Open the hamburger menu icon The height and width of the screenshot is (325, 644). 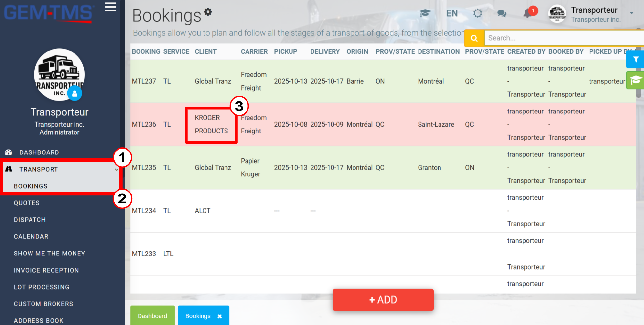point(111,7)
